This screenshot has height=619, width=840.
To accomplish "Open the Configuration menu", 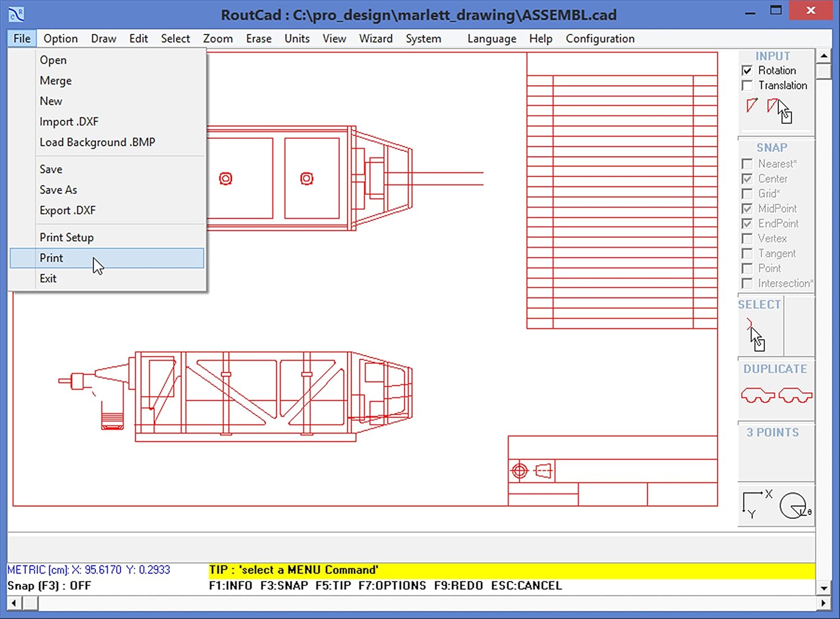I will 600,38.
